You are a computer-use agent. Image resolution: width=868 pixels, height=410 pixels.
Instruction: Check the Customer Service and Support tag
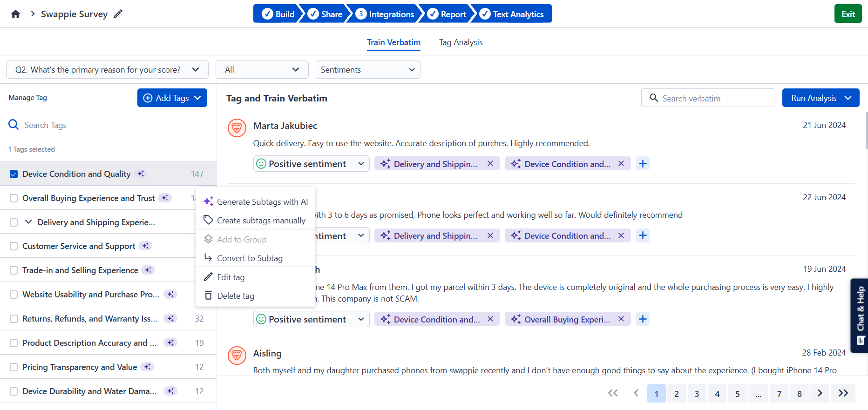[14, 246]
